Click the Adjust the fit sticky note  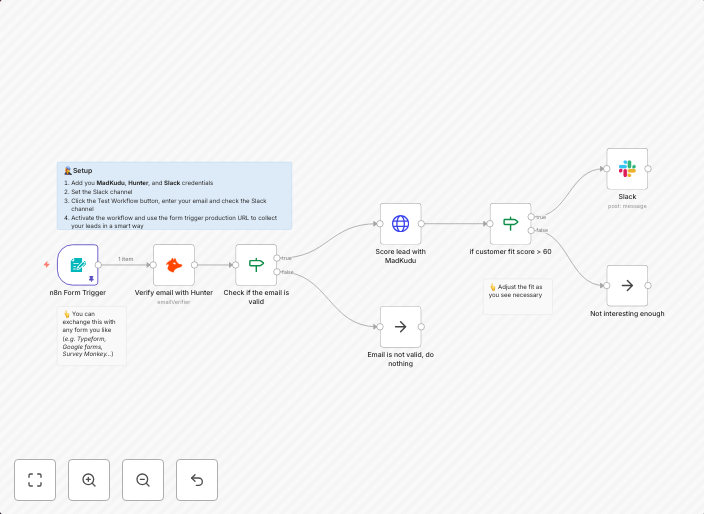pyautogui.click(x=518, y=294)
